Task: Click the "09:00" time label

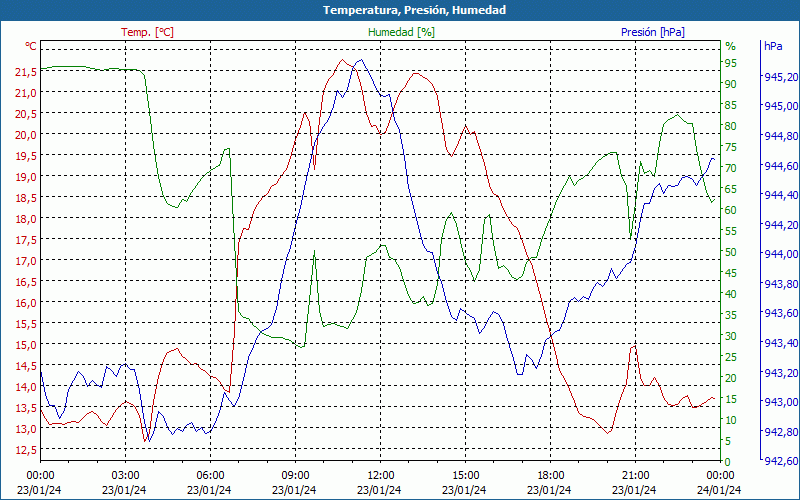Action: coord(295,474)
